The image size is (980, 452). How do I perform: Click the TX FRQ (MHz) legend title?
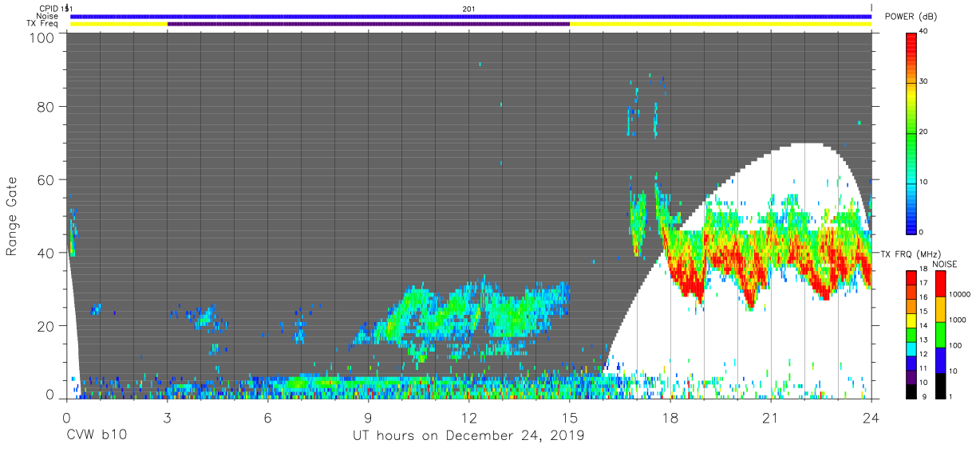[x=911, y=254]
